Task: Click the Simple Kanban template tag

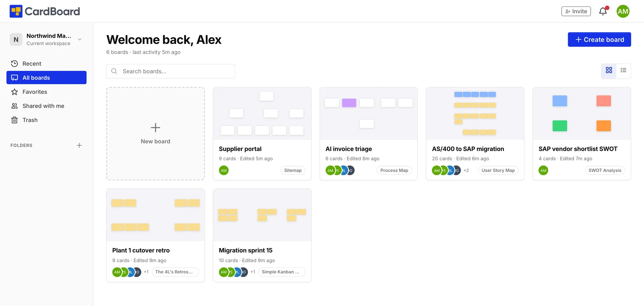Action: click(282, 272)
